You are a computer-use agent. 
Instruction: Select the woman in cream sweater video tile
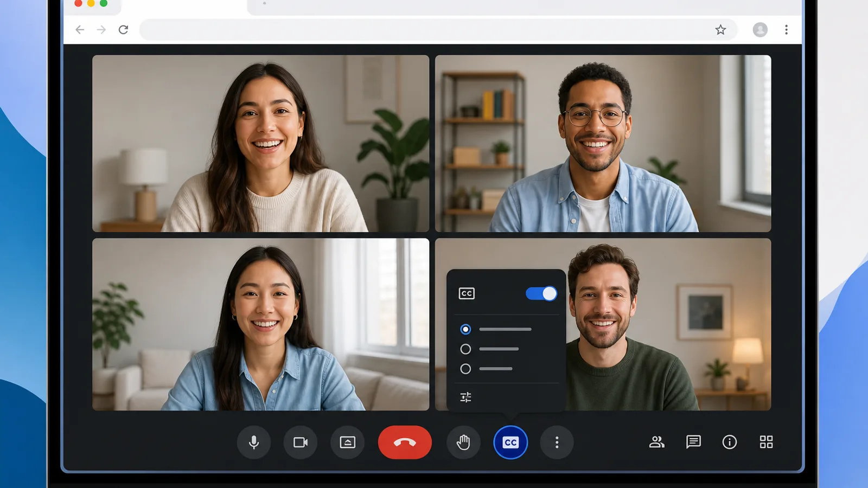point(260,144)
